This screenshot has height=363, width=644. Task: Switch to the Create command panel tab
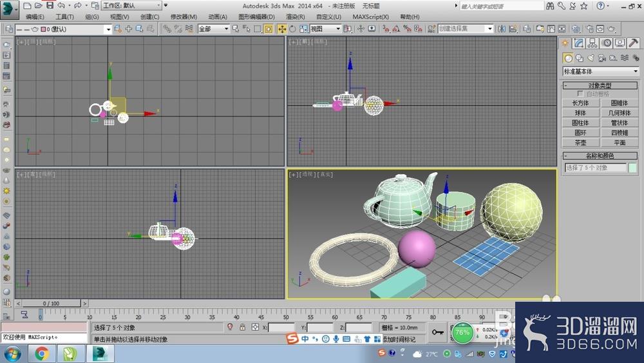coord(565,43)
